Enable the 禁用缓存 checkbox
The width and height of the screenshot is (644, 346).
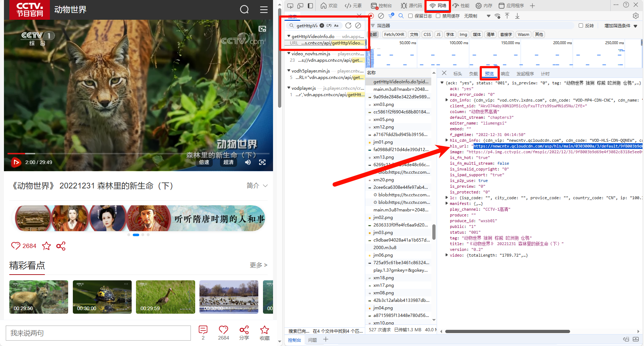438,16
